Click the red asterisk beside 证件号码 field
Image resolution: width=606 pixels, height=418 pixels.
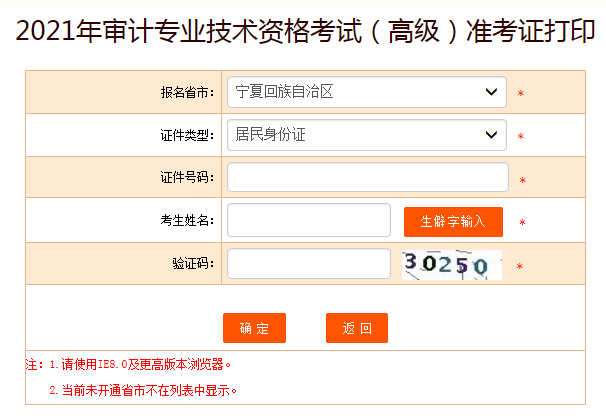[x=521, y=180]
